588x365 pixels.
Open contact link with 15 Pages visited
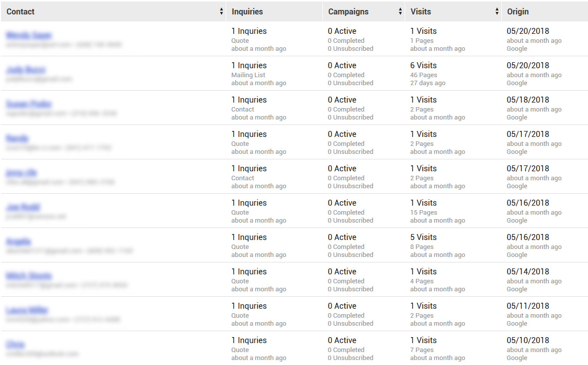pyautogui.click(x=23, y=207)
